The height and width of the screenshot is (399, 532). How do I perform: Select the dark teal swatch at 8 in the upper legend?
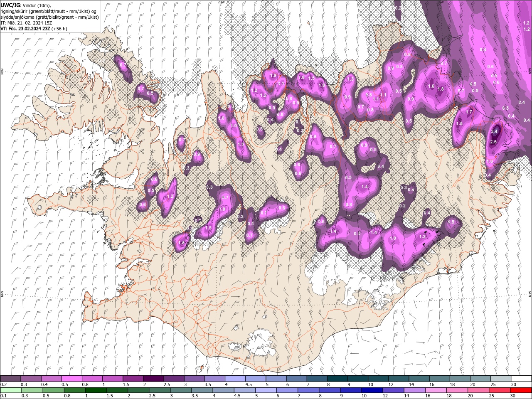(337, 379)
